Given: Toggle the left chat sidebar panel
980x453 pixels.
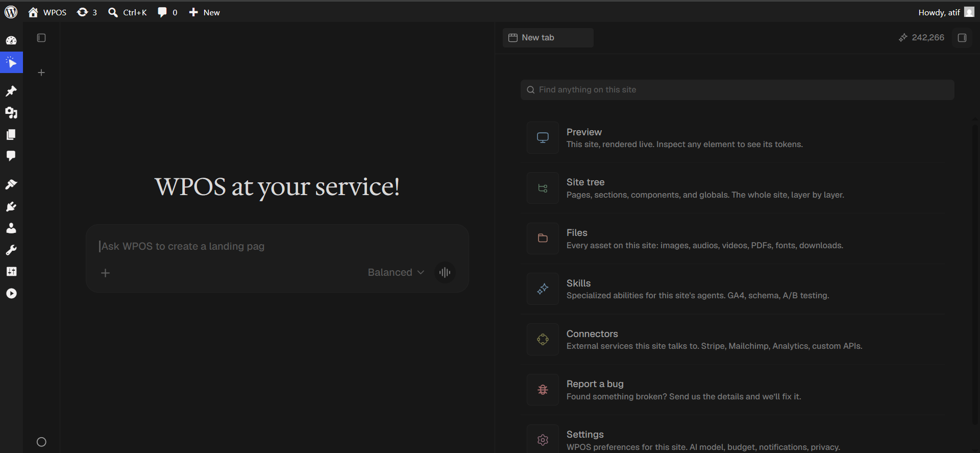Looking at the screenshot, I should pyautogui.click(x=41, y=38).
